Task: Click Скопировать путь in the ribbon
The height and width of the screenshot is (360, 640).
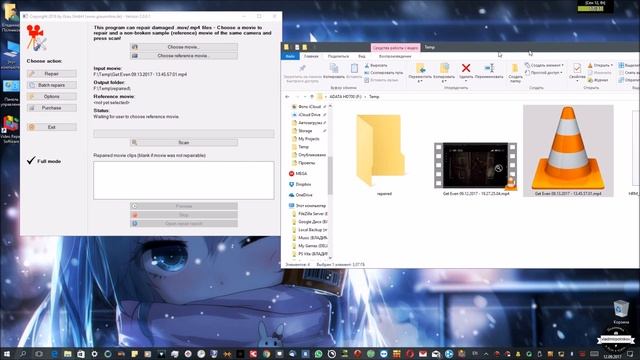Action: pos(384,73)
